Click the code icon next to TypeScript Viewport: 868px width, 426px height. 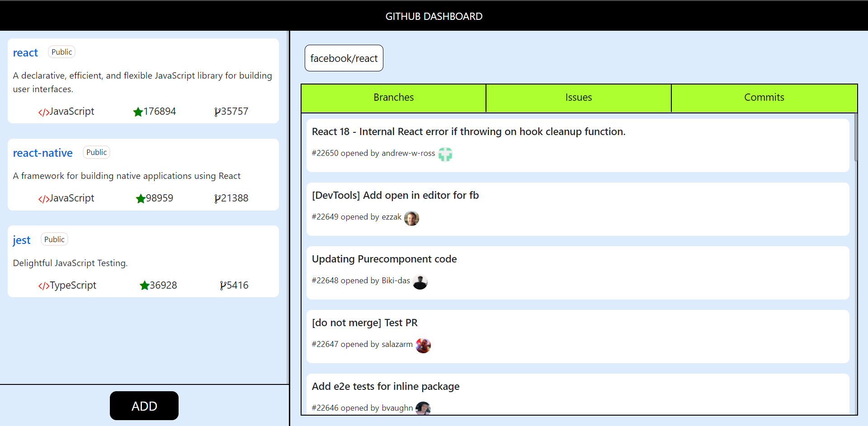click(44, 286)
